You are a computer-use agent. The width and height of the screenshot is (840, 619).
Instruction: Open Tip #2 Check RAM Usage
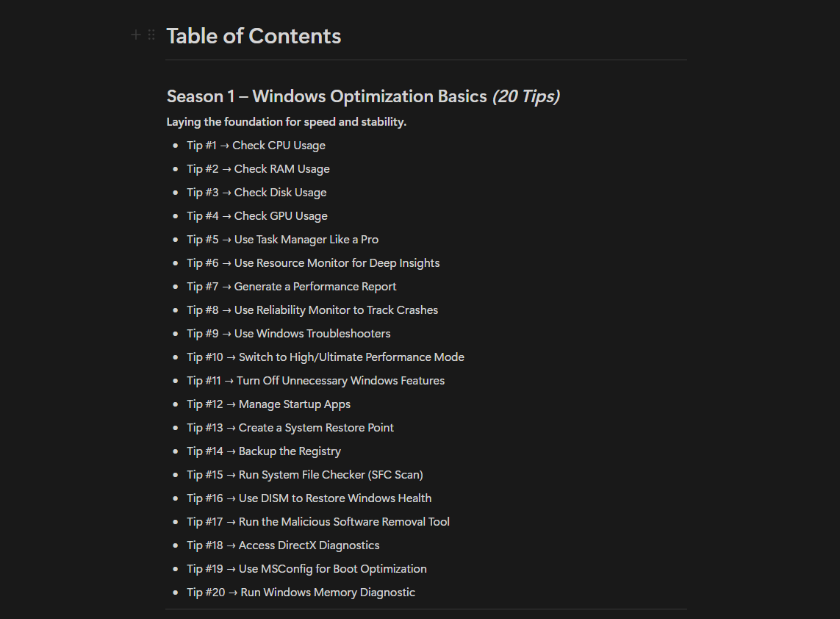pyautogui.click(x=258, y=169)
